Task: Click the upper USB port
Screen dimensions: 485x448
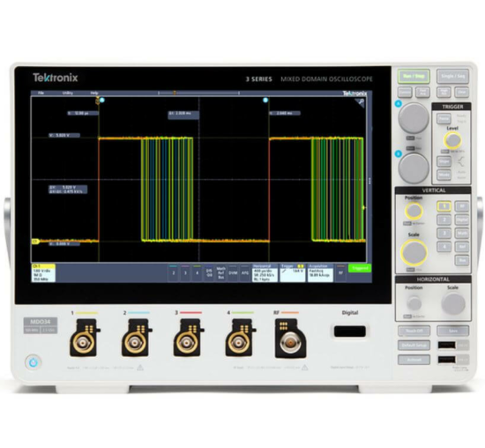Action: [x=447, y=345]
